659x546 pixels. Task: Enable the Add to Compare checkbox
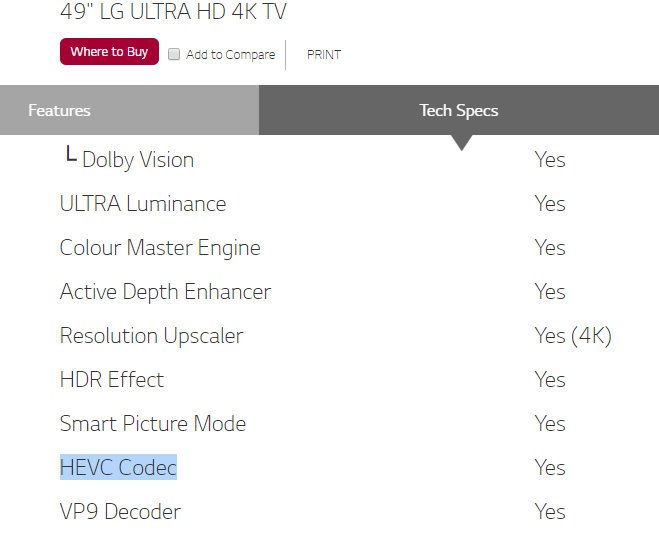coord(174,54)
